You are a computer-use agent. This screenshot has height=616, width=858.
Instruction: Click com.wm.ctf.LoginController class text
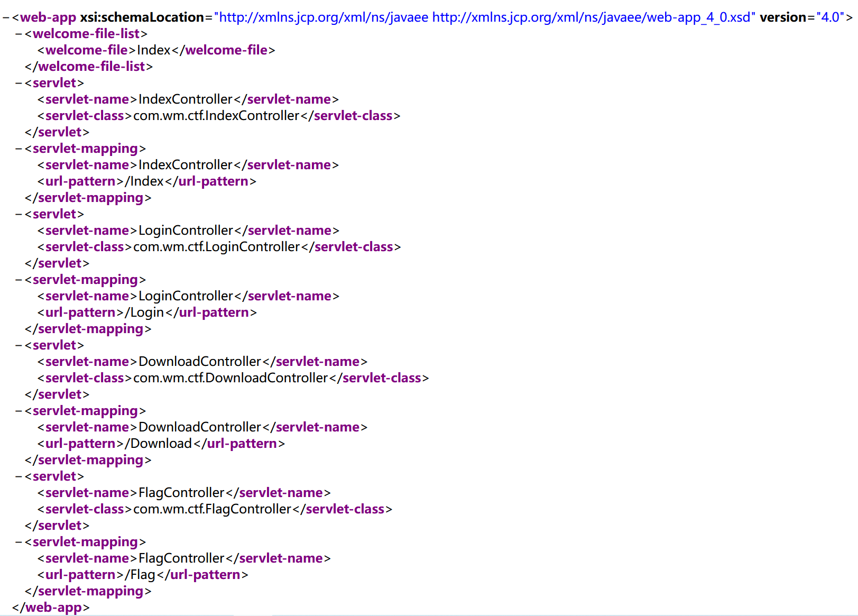coord(217,247)
